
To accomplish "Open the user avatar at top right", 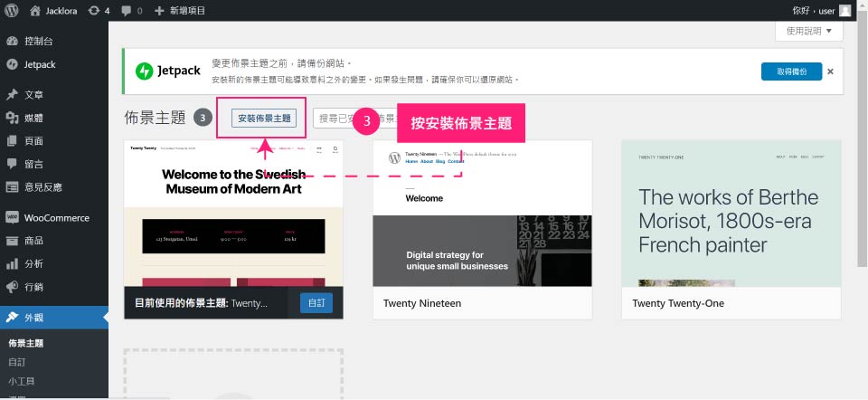I will point(844,11).
